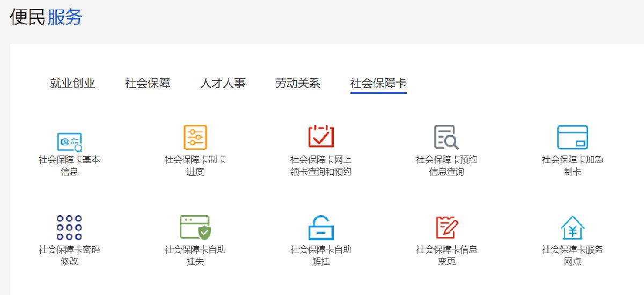This screenshot has height=295, width=644.
Task: Follow the 社会保障卡加急制卡 text link
Action: pyautogui.click(x=572, y=166)
